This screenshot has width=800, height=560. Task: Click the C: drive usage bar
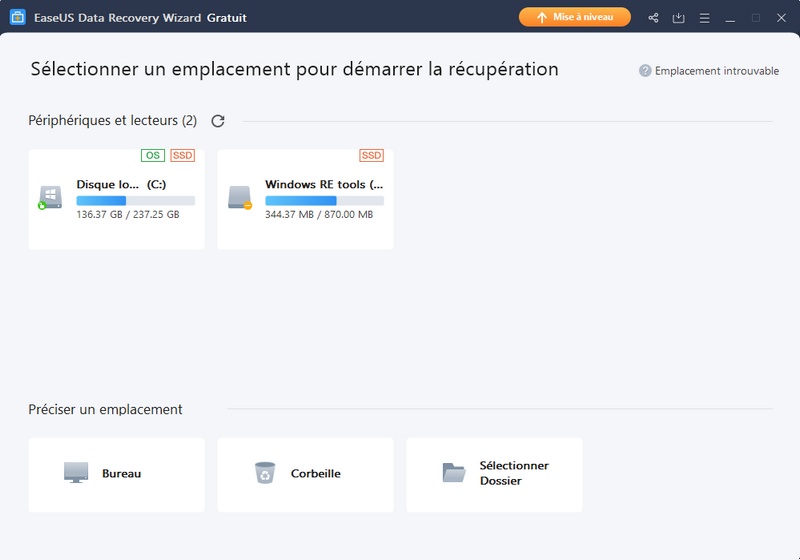[x=136, y=200]
